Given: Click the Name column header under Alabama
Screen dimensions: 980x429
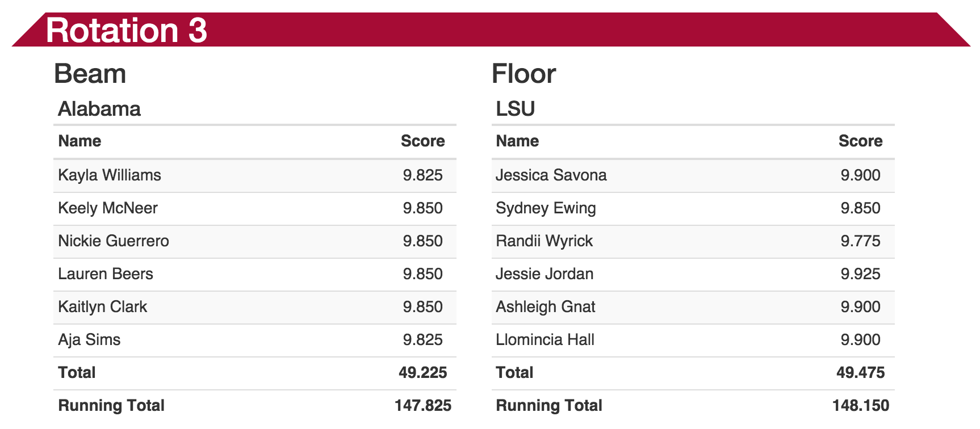Looking at the screenshot, I should click(x=79, y=141).
